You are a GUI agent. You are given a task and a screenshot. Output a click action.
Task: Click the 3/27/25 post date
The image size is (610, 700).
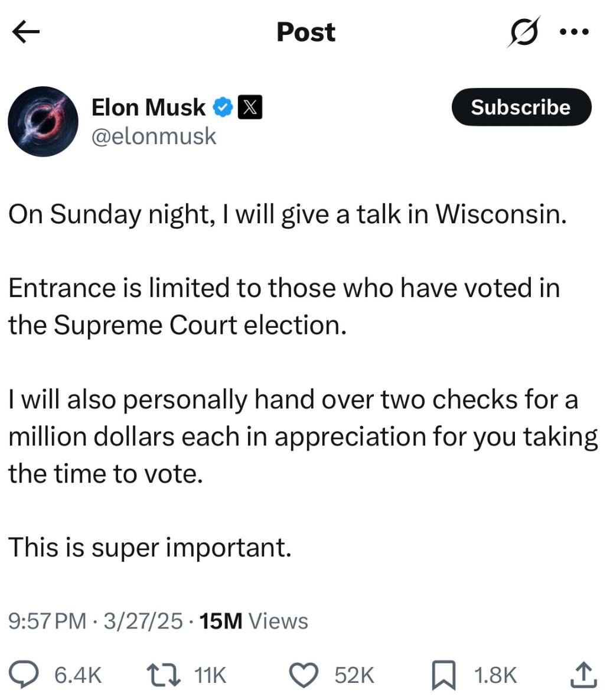point(142,621)
